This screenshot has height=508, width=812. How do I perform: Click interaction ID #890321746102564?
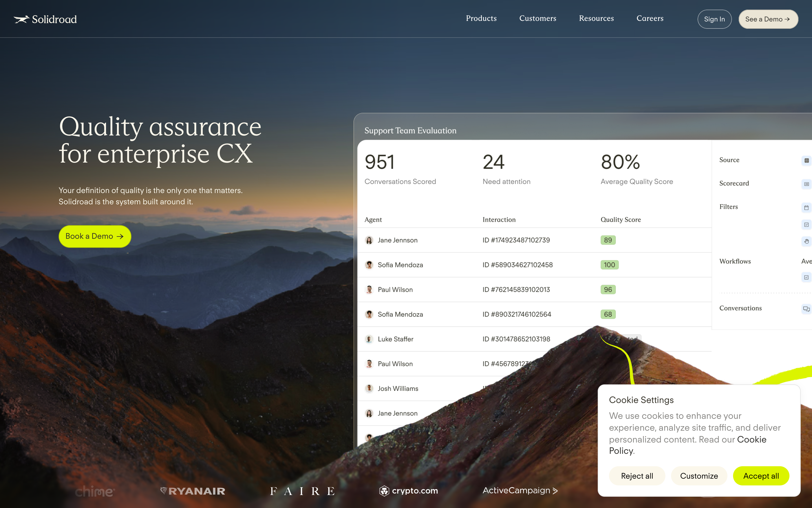517,314
